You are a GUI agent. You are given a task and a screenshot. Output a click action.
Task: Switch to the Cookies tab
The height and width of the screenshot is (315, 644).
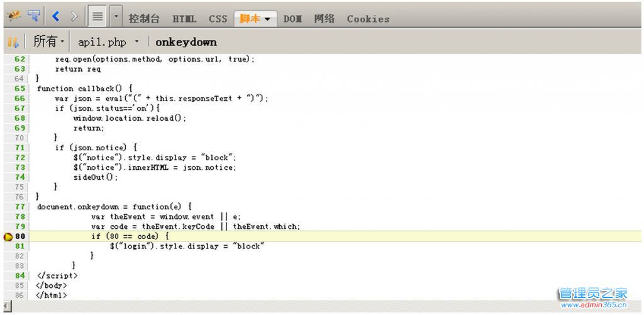(x=368, y=19)
